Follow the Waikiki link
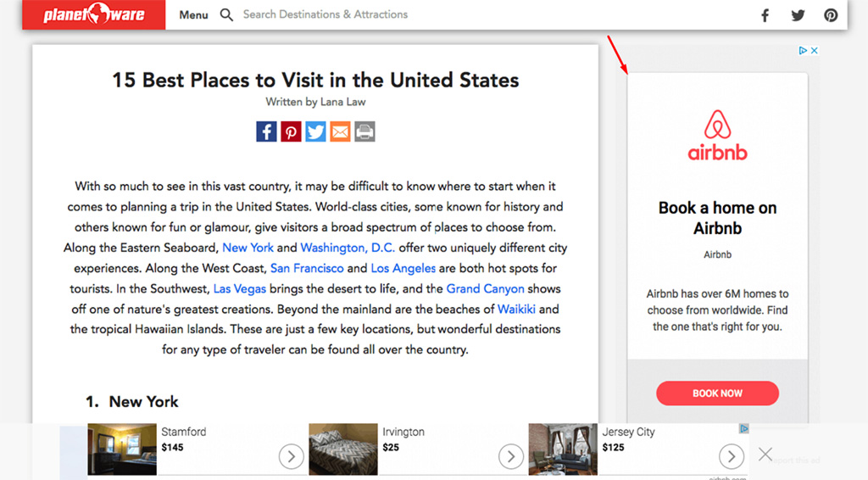This screenshot has width=868, height=480. (x=516, y=309)
